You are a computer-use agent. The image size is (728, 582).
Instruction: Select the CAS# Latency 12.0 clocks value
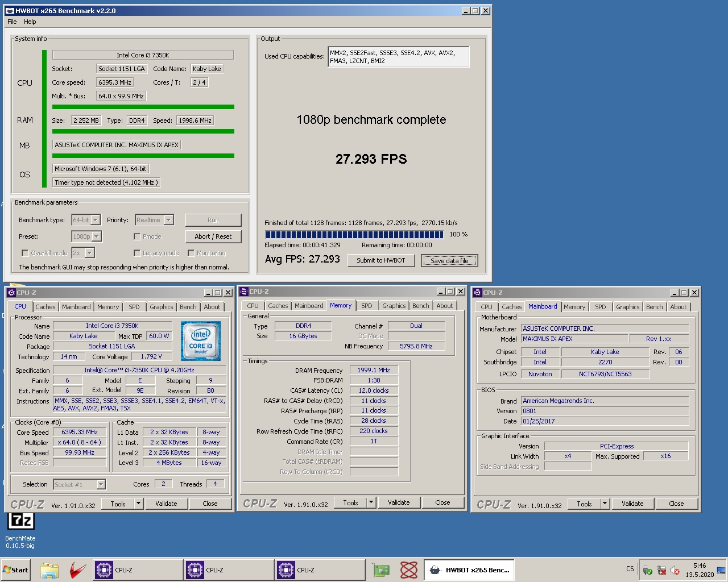(374, 390)
